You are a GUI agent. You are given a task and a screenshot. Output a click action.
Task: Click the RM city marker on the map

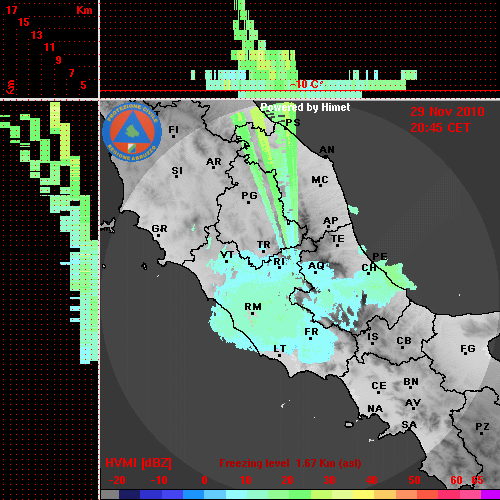253,313
